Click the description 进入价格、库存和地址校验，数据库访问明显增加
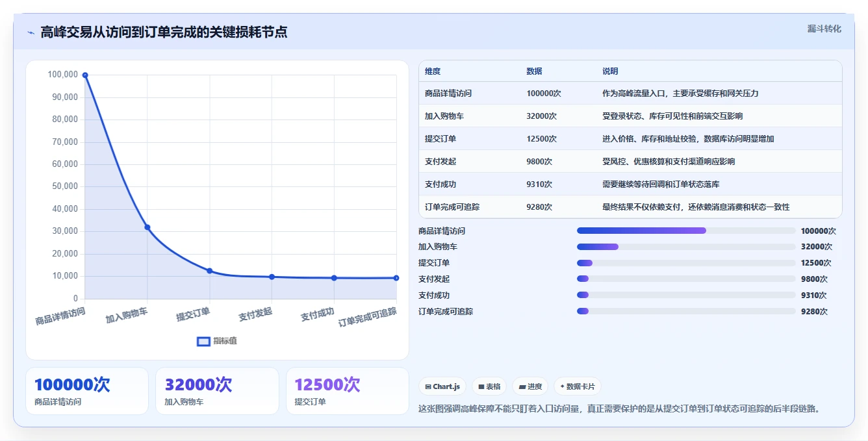This screenshot has height=441, width=868. click(688, 139)
